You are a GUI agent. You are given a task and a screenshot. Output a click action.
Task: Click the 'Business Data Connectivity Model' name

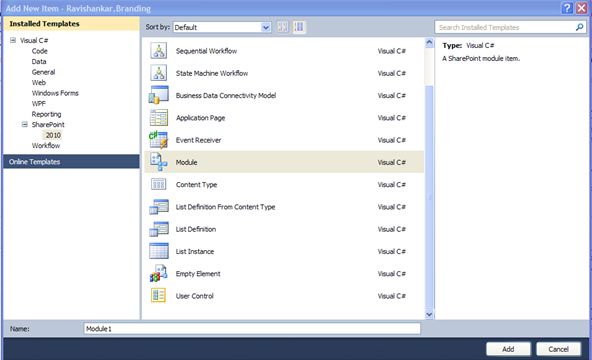pyautogui.click(x=226, y=95)
